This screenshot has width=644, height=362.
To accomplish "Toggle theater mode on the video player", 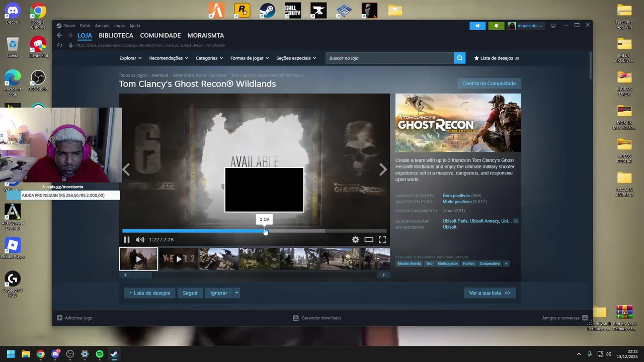I will (x=369, y=240).
